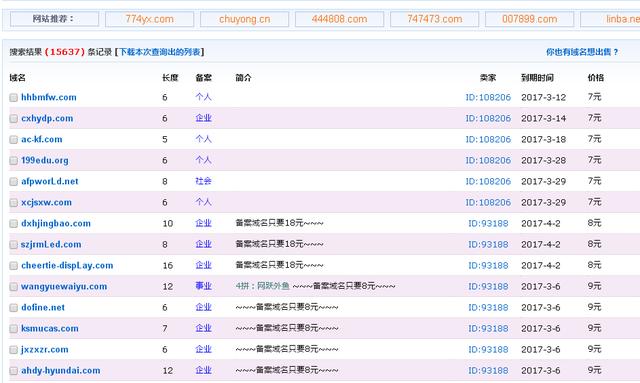The image size is (640, 383).
Task: Click the 长度 column header
Action: click(170, 78)
